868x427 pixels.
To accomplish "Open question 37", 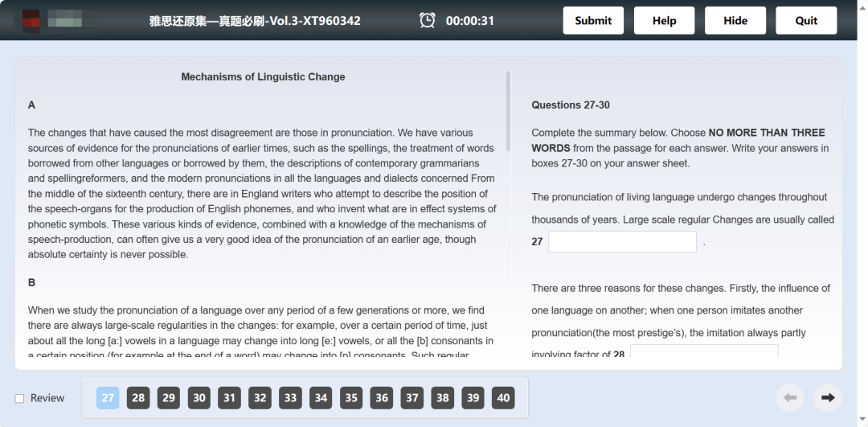I will point(412,397).
